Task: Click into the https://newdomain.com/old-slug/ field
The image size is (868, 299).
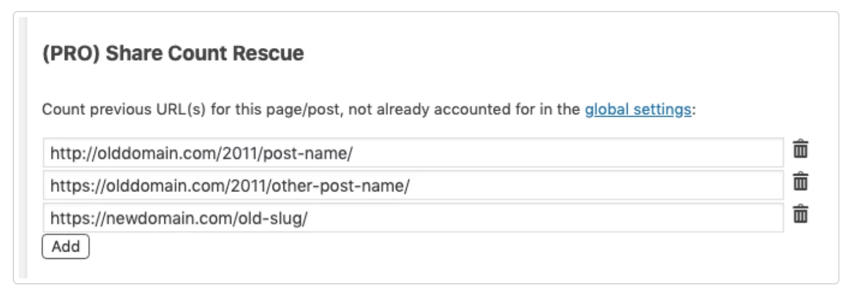Action: coord(413,218)
